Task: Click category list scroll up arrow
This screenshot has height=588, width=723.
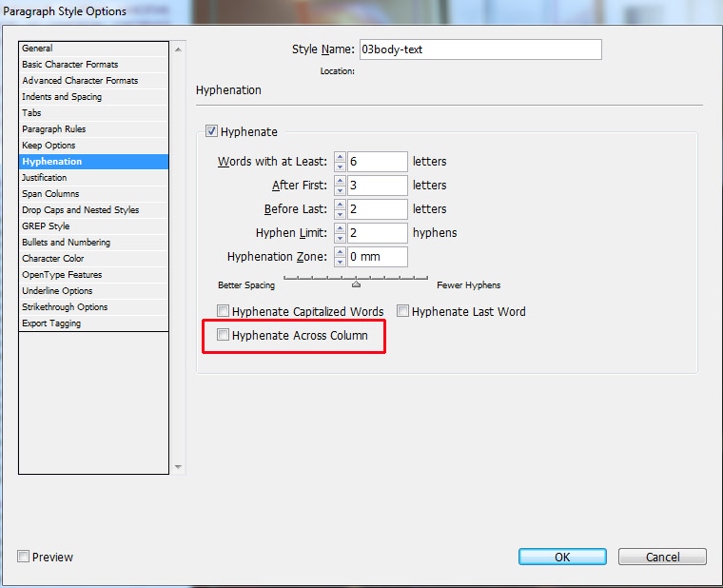Action: click(178, 49)
